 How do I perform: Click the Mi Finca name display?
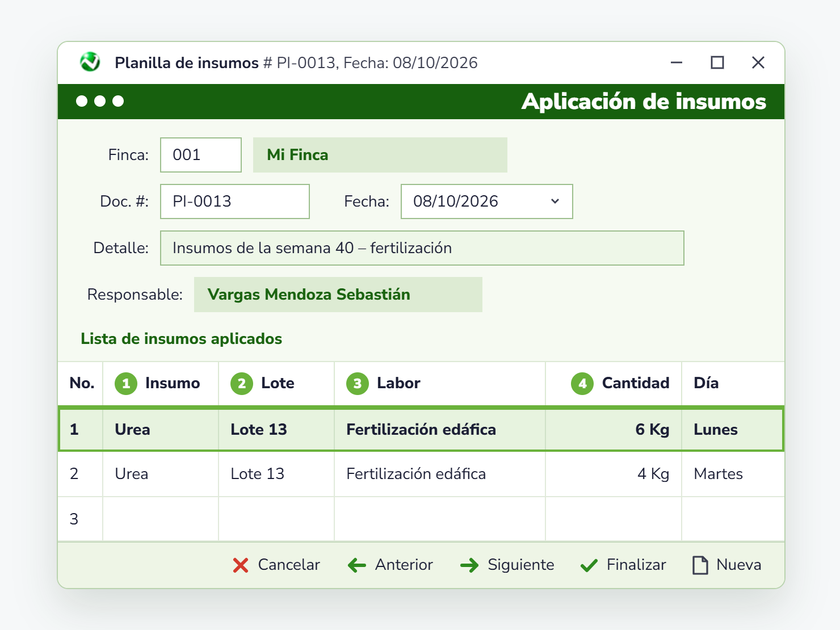click(x=380, y=155)
